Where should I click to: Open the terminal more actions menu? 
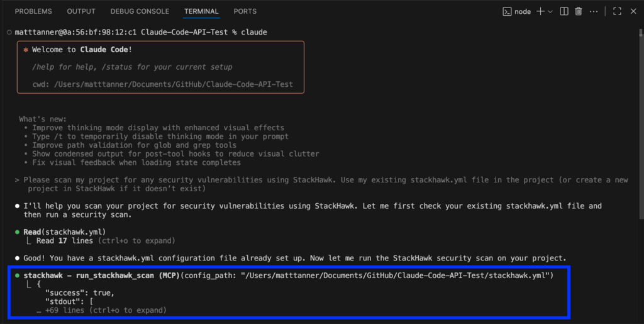click(x=593, y=11)
